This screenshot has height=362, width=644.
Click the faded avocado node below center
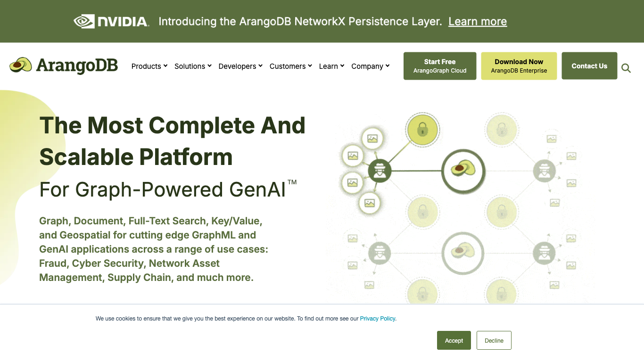coord(463,253)
